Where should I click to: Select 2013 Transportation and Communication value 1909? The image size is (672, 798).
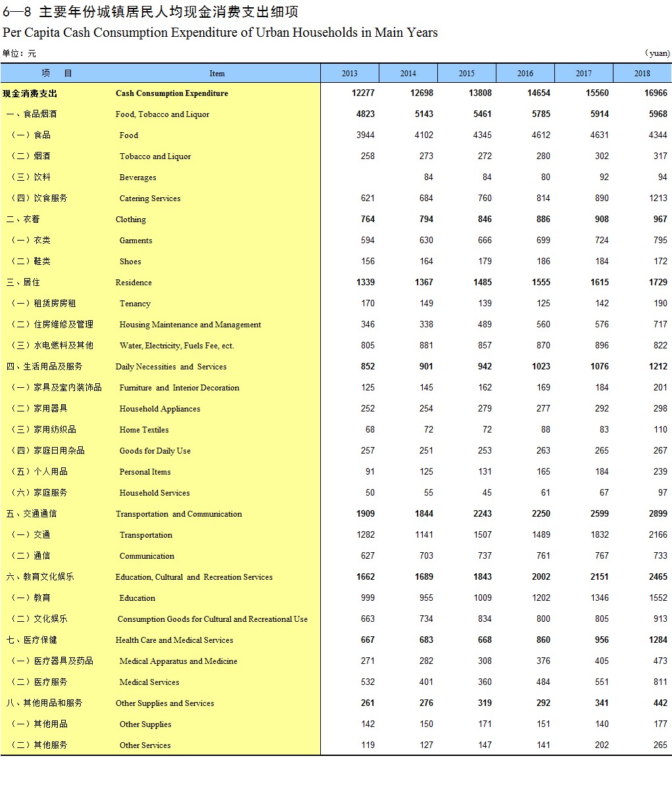pos(366,514)
